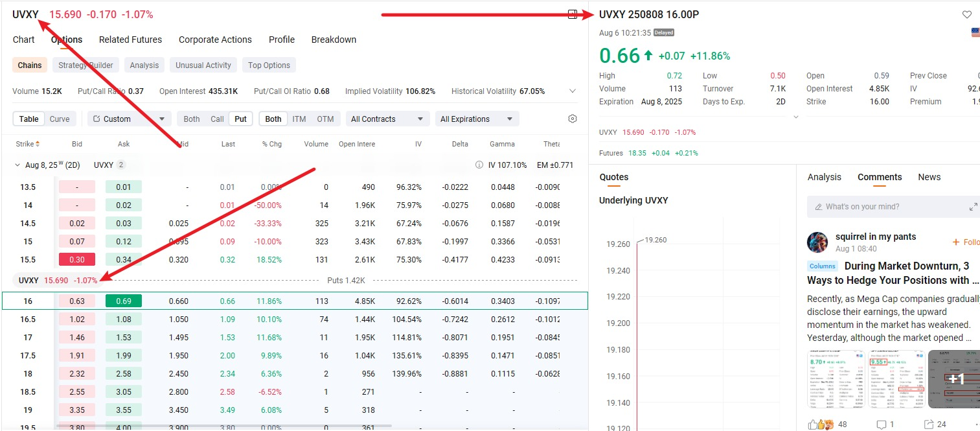Select the Quotes tab
The width and height of the screenshot is (980, 431).
click(614, 177)
